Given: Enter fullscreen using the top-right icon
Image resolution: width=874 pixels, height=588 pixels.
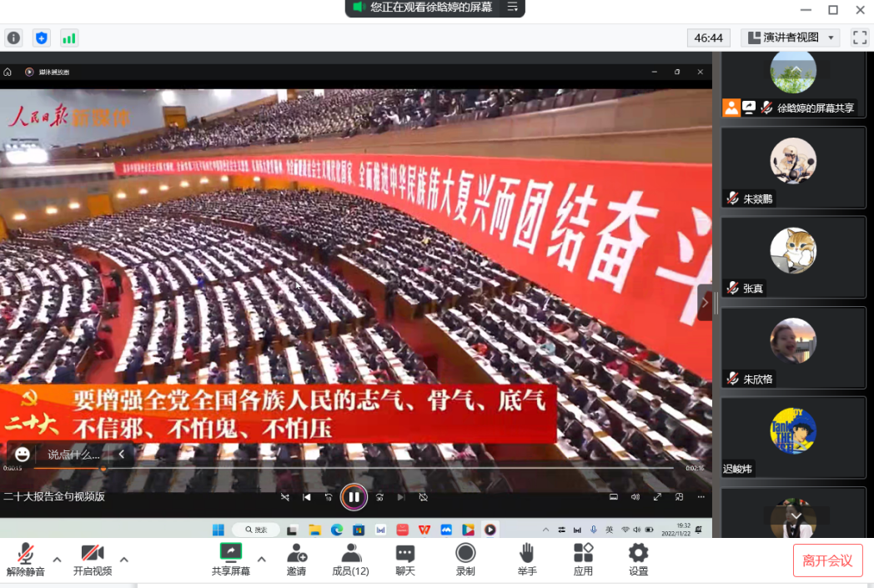Looking at the screenshot, I should [x=859, y=38].
